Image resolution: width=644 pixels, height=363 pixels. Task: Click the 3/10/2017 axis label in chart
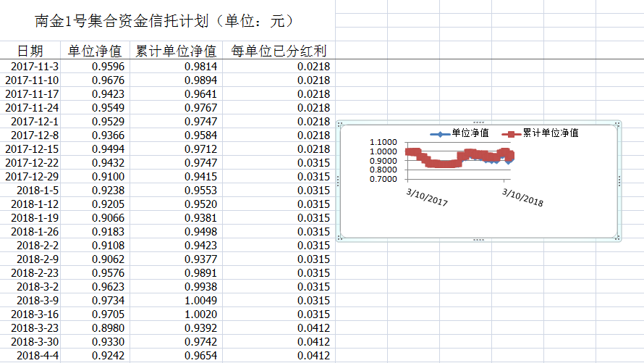pyautogui.click(x=427, y=196)
